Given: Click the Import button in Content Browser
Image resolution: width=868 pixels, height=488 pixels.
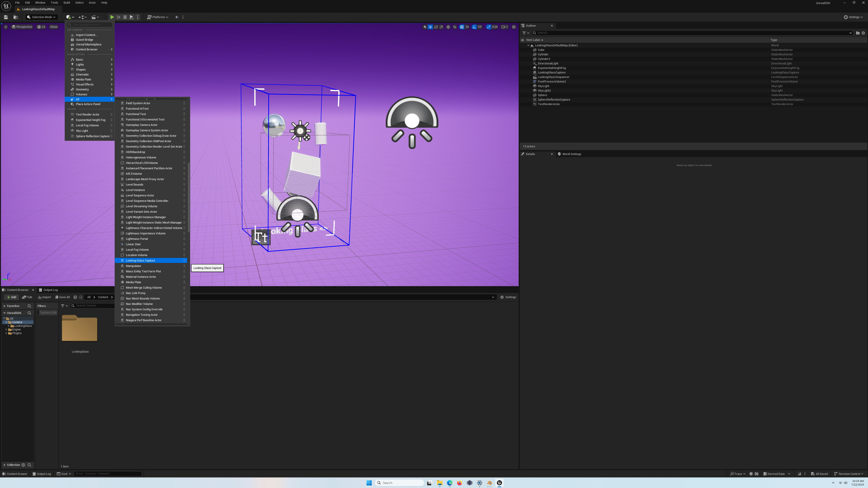Looking at the screenshot, I should click(x=45, y=297).
